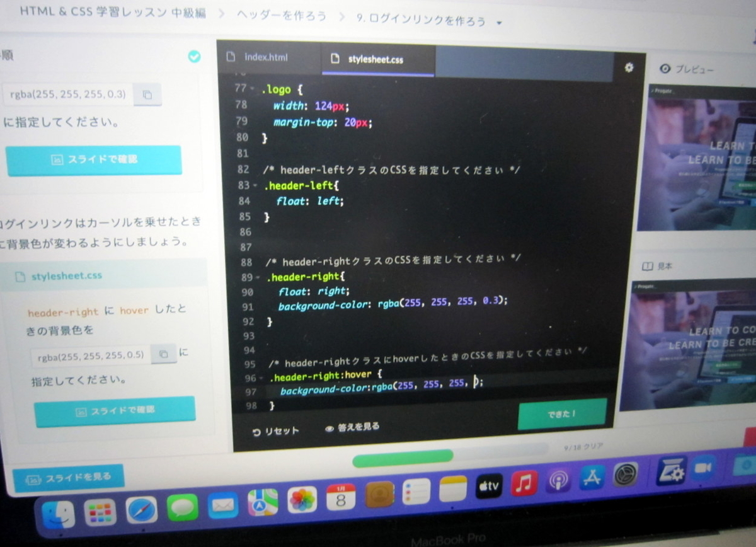This screenshot has width=756, height=547.
Task: Click the 'float: right;' code on line 90
Action: point(313,291)
